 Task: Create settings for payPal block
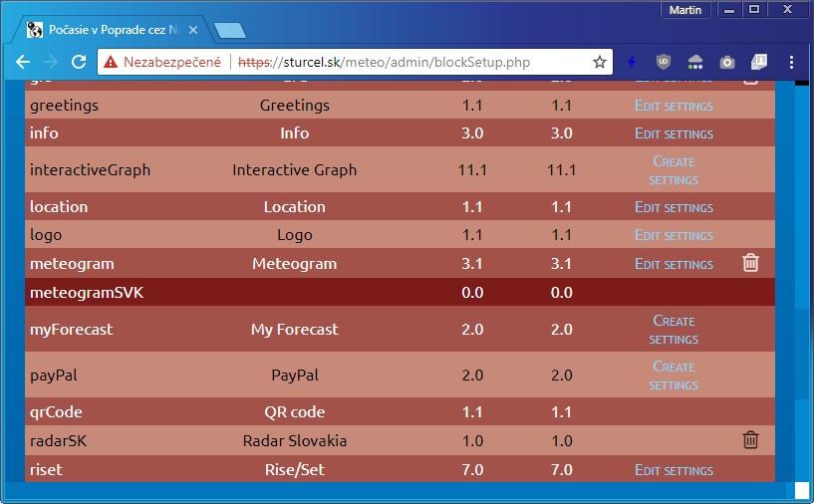click(674, 376)
